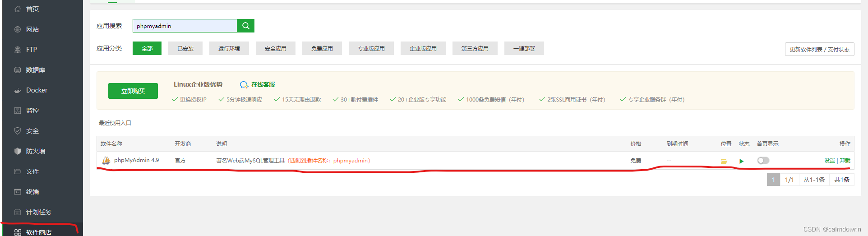The width and height of the screenshot is (868, 236).
Task: Toggle phpMyAdmin 首页显示 switch
Action: pyautogui.click(x=763, y=161)
